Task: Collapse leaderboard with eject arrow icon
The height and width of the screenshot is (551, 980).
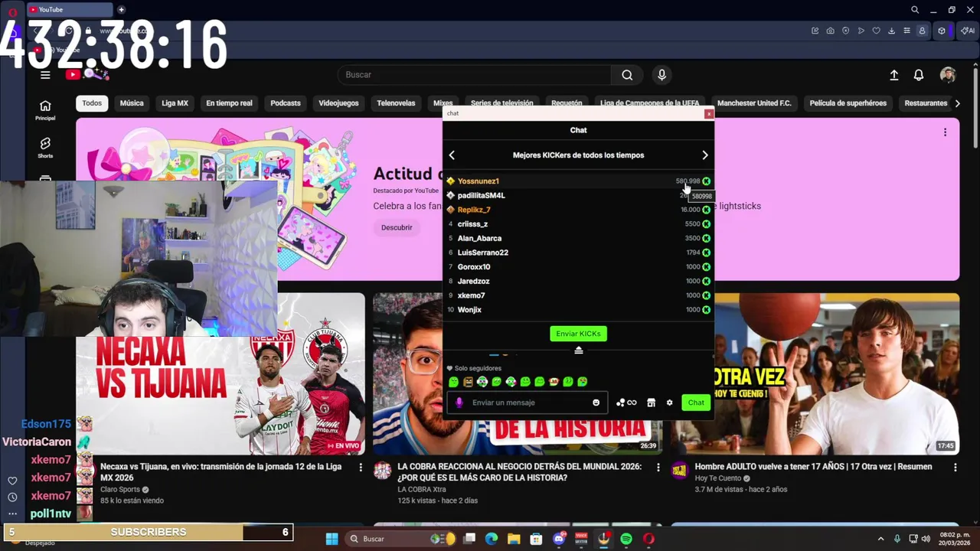Action: click(579, 350)
